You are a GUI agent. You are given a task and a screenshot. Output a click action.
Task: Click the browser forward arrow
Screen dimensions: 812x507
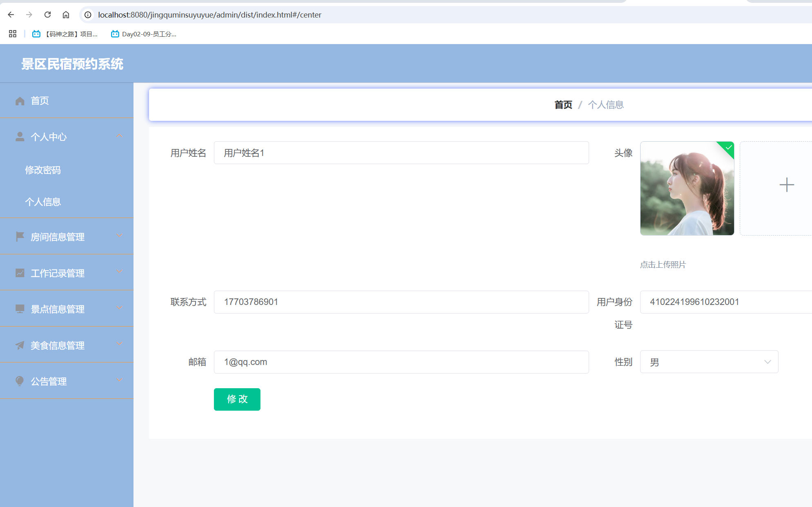click(x=29, y=15)
